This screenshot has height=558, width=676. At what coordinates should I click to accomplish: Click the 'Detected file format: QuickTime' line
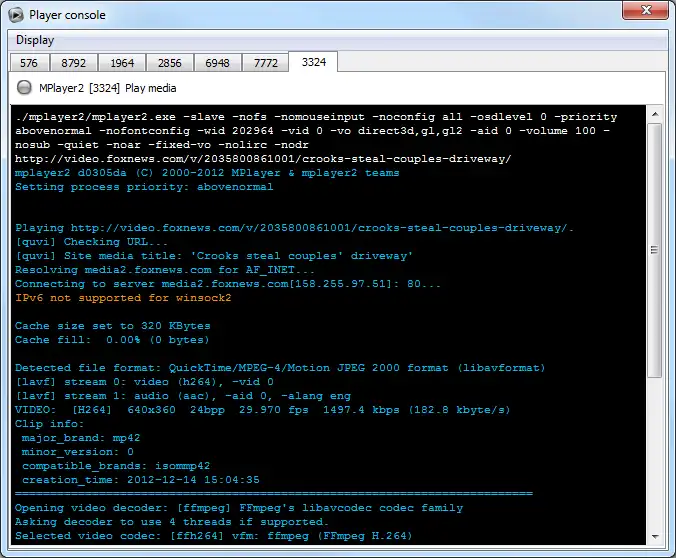click(280, 368)
